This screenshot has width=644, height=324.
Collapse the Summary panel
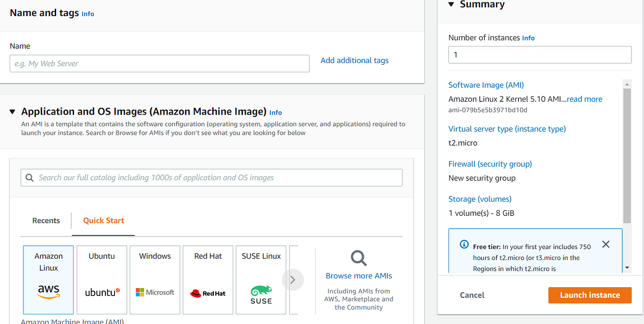pos(451,4)
